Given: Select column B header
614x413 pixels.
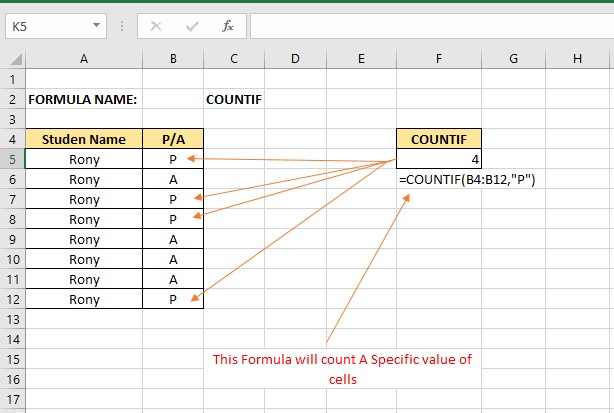Looking at the screenshot, I should point(173,59).
